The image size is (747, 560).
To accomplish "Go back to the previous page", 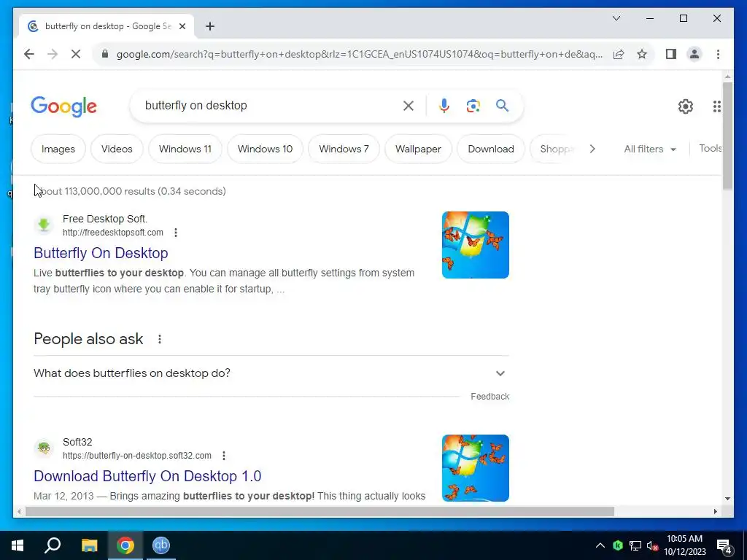I will pyautogui.click(x=29, y=54).
